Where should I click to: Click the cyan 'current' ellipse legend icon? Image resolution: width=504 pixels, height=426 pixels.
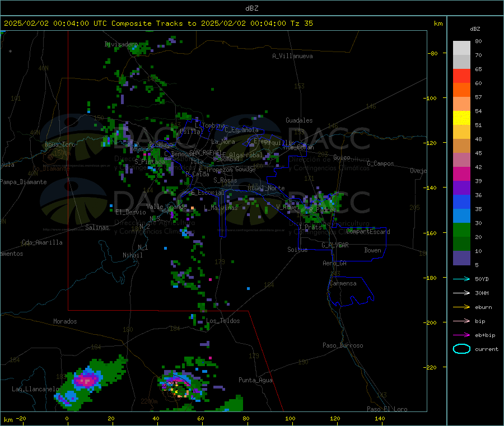point(461,349)
